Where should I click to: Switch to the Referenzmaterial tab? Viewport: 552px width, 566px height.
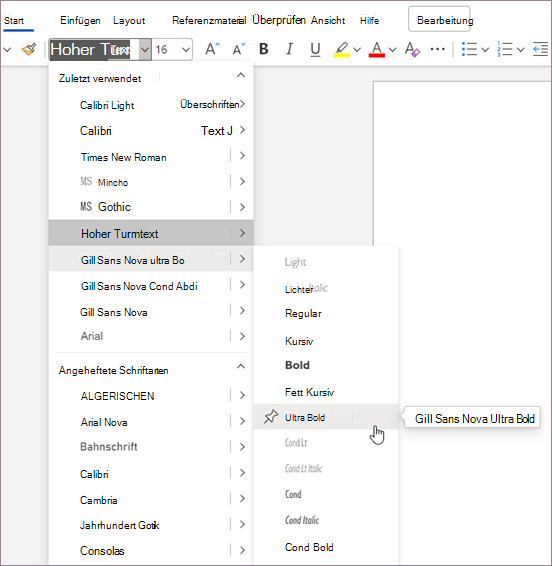click(x=209, y=21)
